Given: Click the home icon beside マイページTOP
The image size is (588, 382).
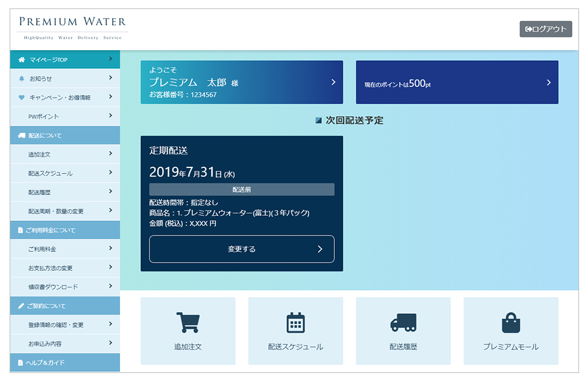Looking at the screenshot, I should point(21,60).
